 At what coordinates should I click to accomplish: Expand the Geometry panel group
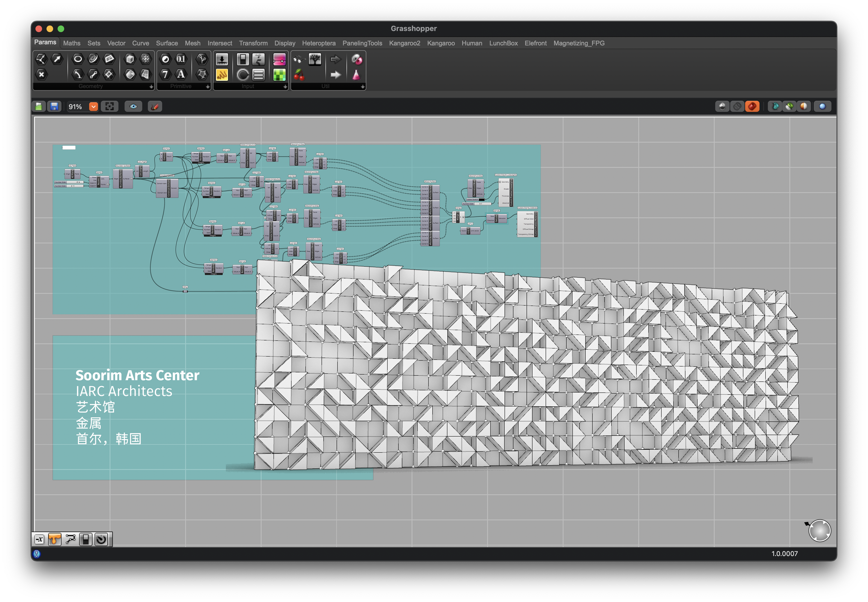point(151,87)
